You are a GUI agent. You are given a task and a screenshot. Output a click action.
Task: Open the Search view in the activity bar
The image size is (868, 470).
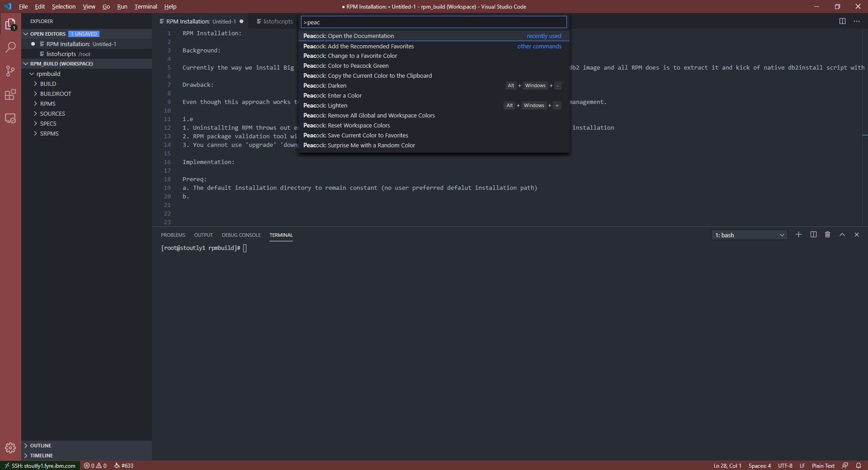10,47
